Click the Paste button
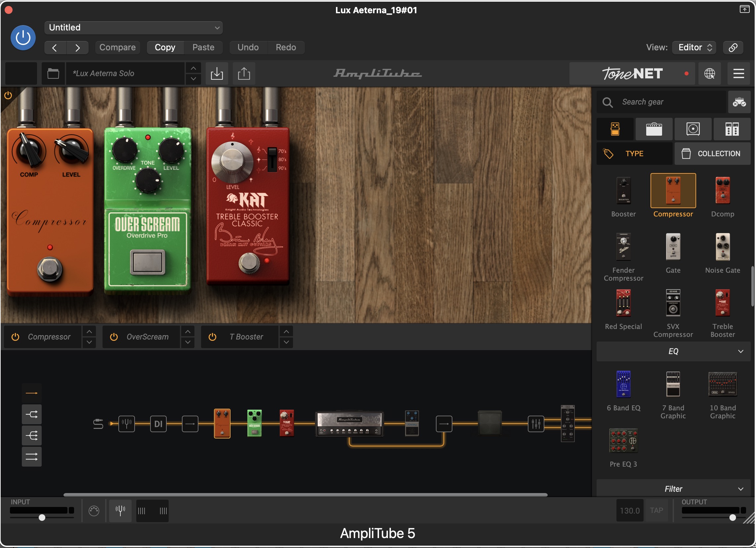The image size is (756, 548). point(203,47)
